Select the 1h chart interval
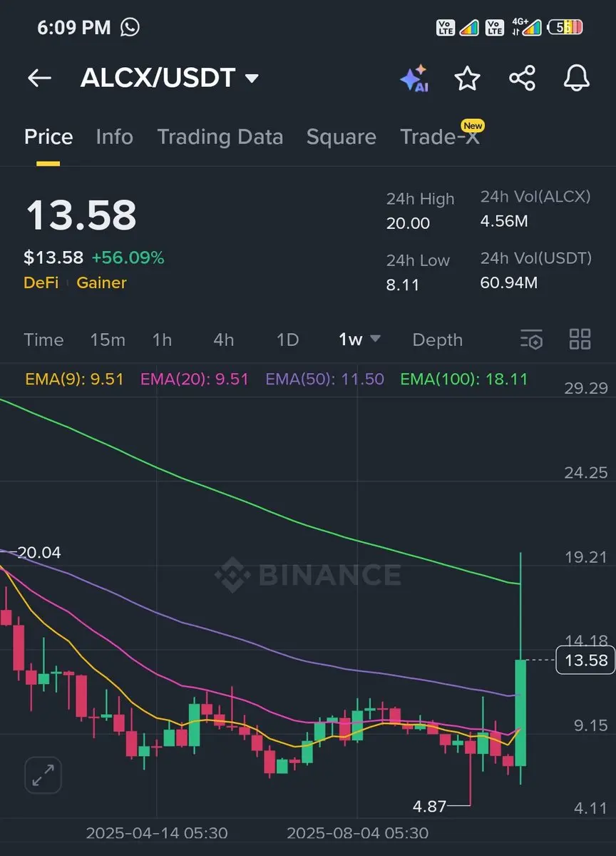616x856 pixels. tap(162, 340)
